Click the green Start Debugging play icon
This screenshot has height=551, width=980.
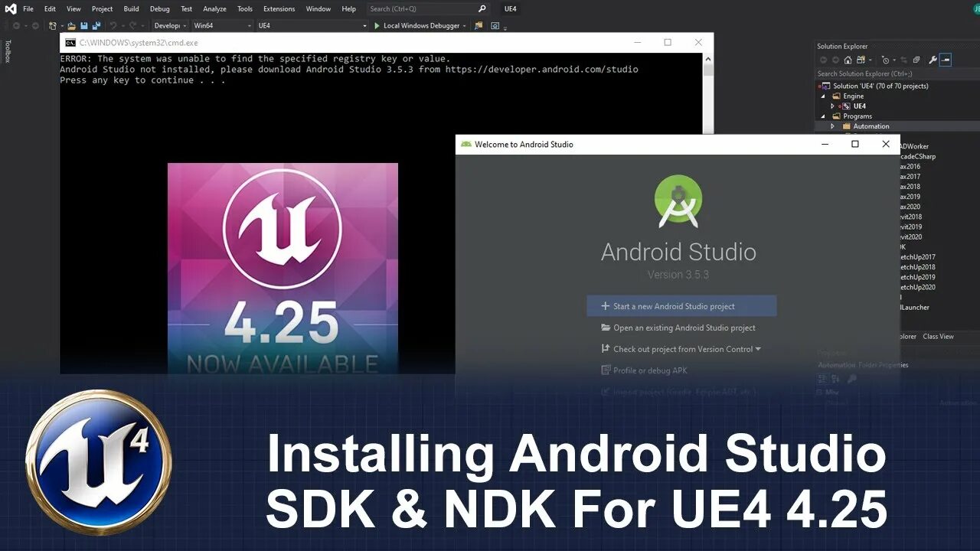[377, 25]
